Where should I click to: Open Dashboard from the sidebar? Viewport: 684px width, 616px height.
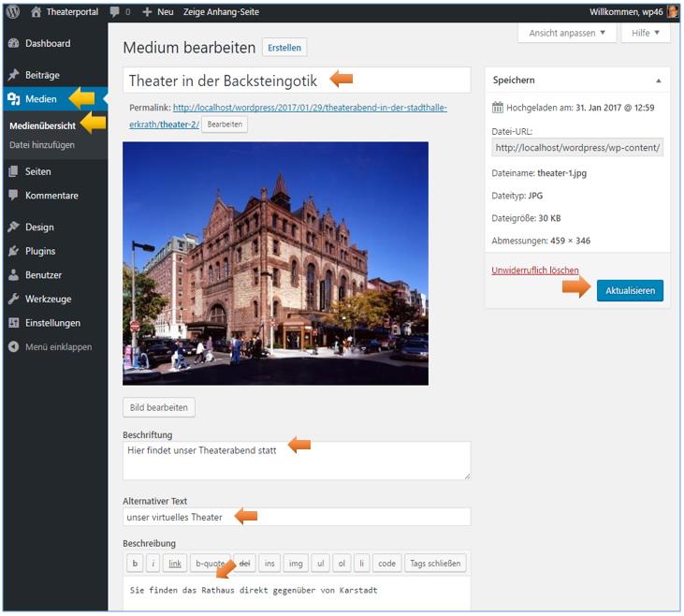tap(47, 44)
